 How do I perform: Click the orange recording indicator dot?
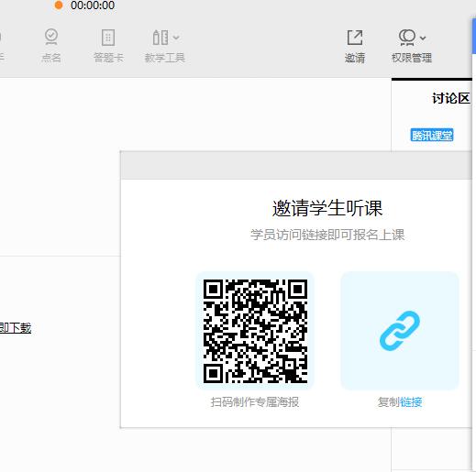59,5
